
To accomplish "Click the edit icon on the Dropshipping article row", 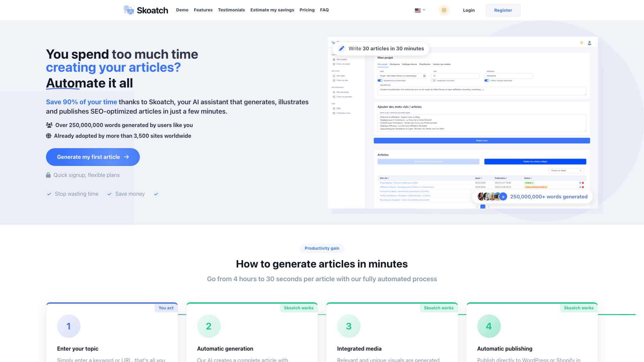I will point(580,183).
